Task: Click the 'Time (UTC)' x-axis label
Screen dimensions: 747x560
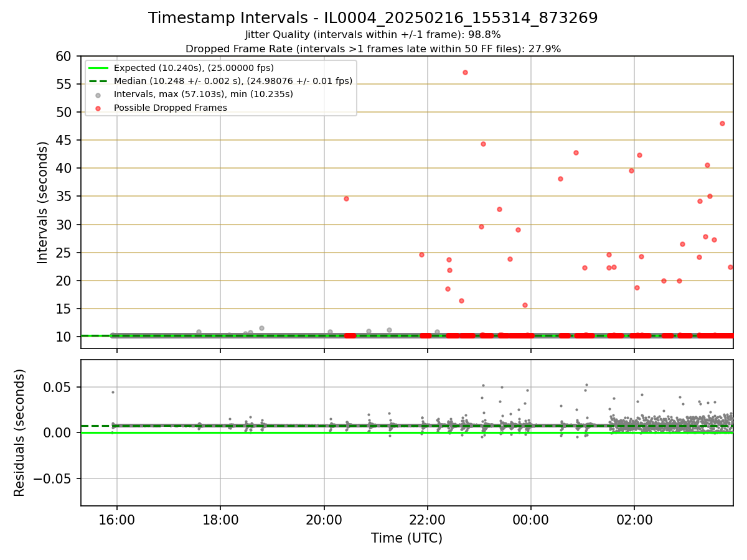Action: [x=406, y=538]
